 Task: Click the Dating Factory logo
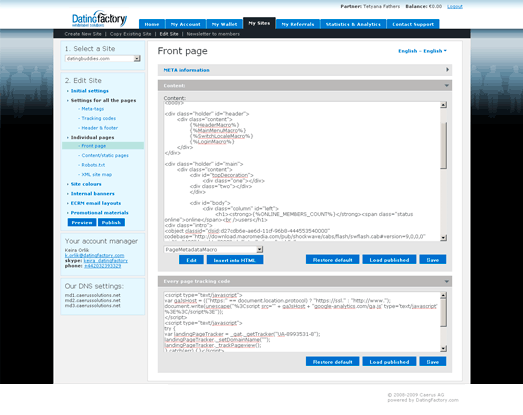tap(99, 19)
